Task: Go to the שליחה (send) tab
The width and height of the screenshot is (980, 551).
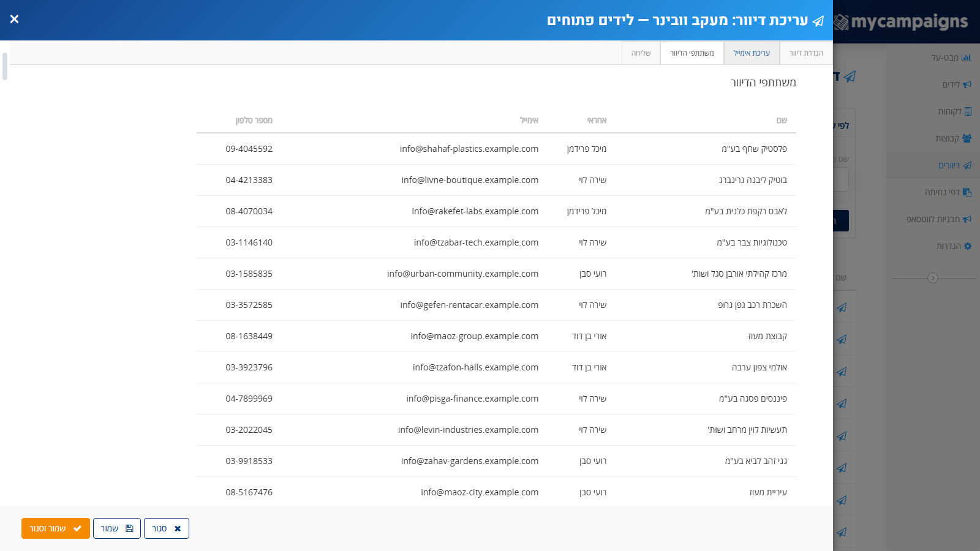Action: click(641, 53)
